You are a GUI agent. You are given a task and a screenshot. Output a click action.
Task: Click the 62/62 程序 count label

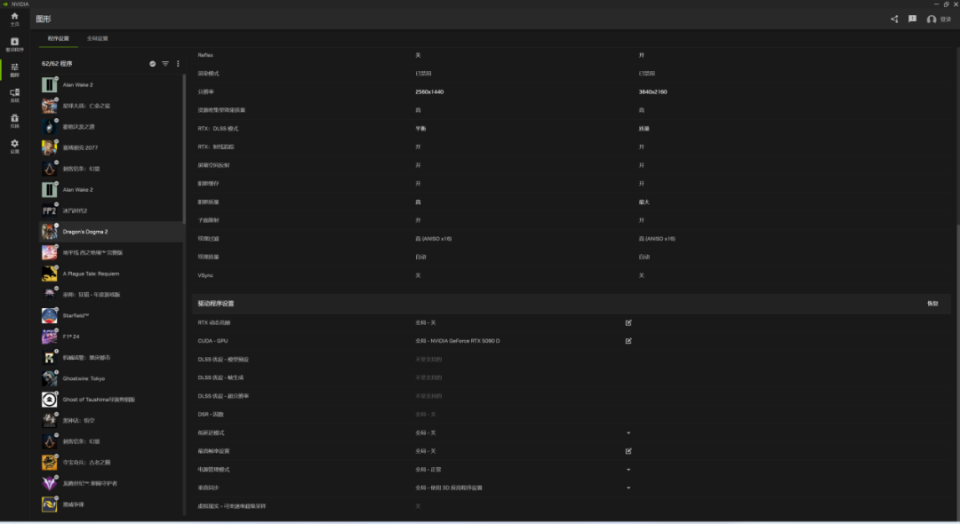tap(57, 64)
